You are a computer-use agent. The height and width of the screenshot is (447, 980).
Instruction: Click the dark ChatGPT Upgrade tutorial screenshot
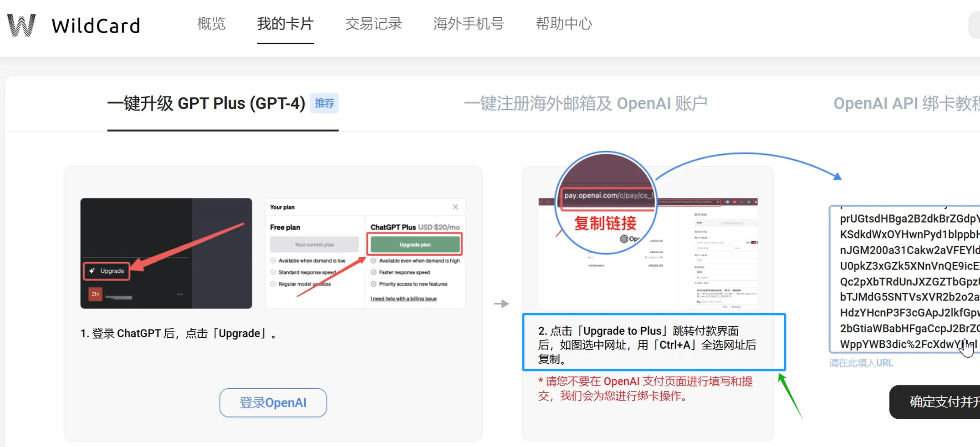pos(166,253)
